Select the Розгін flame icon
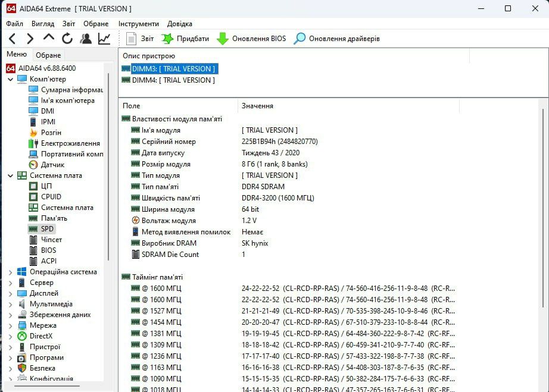This screenshot has height=392, width=549. pos(33,133)
